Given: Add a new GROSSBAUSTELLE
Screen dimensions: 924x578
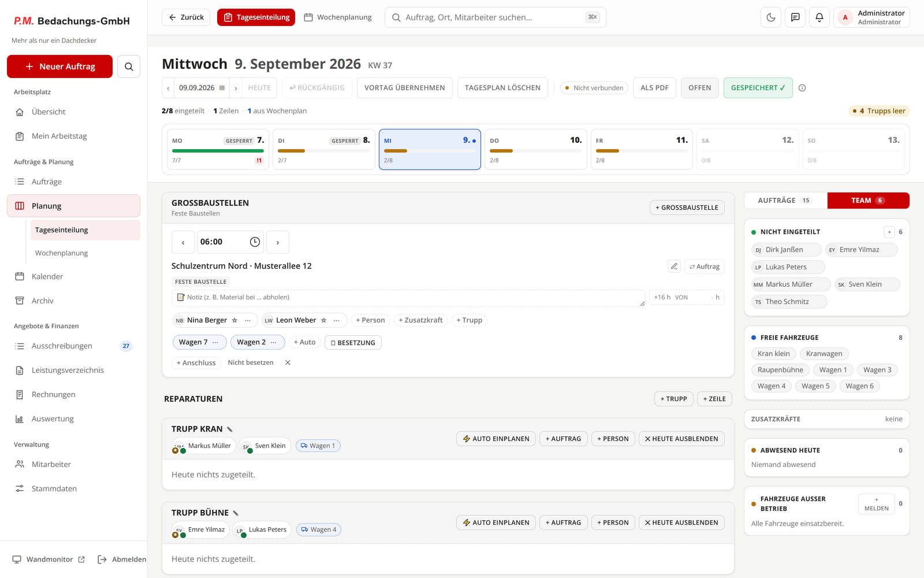Looking at the screenshot, I should [687, 208].
